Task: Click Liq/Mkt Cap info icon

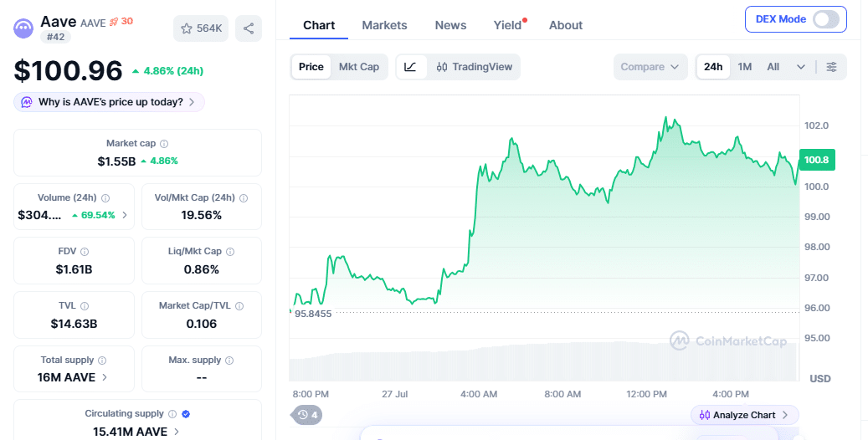Action: point(230,252)
